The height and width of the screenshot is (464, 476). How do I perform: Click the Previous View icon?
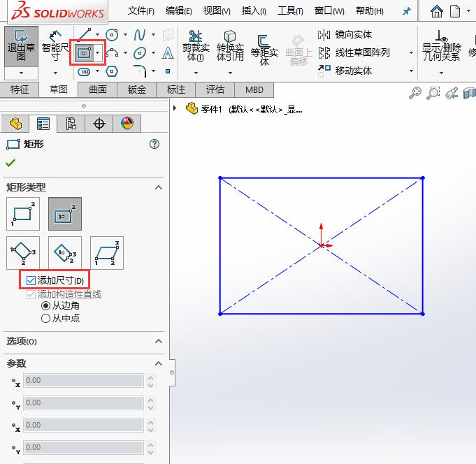tap(452, 93)
